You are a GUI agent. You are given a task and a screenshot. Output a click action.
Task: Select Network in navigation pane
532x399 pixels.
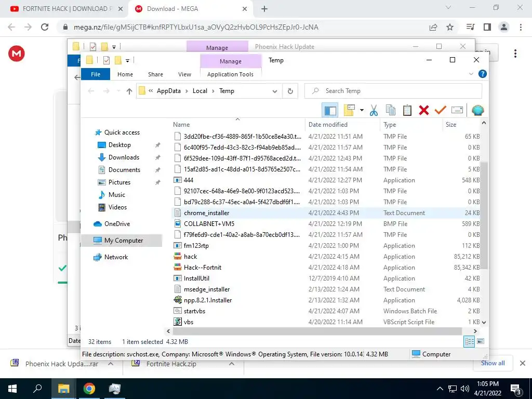pos(116,257)
